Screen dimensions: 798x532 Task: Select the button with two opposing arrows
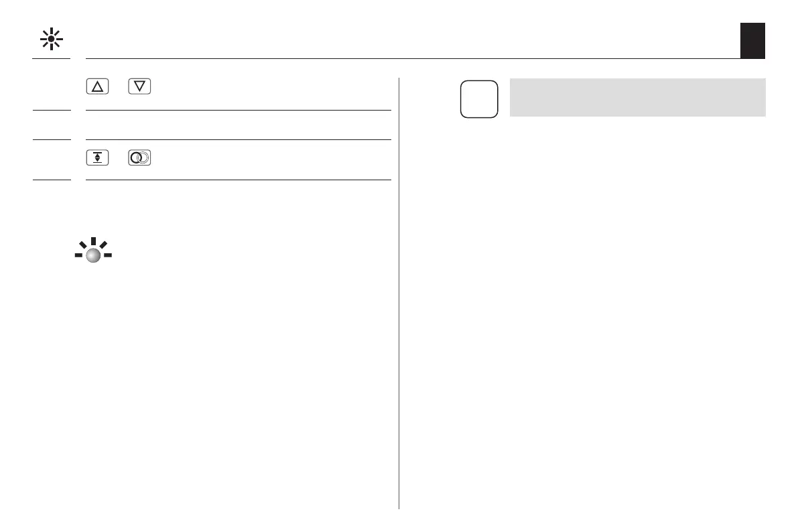coord(97,157)
